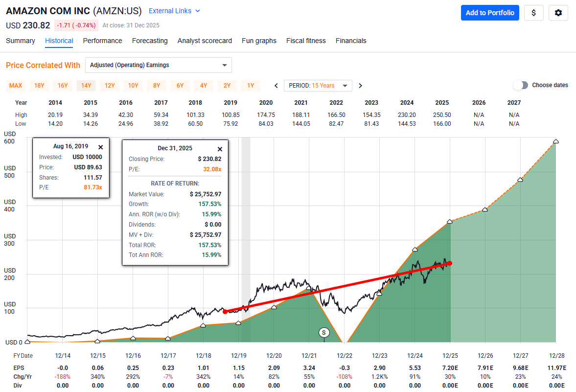Select the Analyst scorecard tab

(x=205, y=41)
